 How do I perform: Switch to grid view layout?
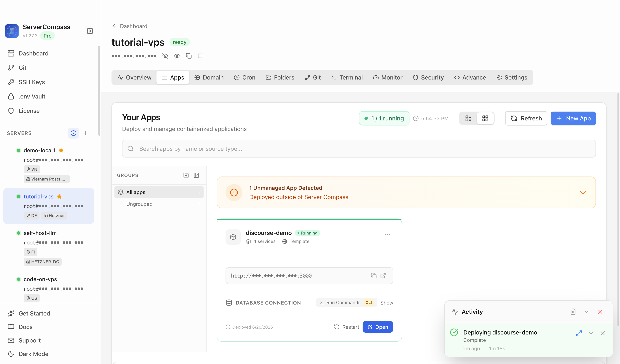[485, 118]
